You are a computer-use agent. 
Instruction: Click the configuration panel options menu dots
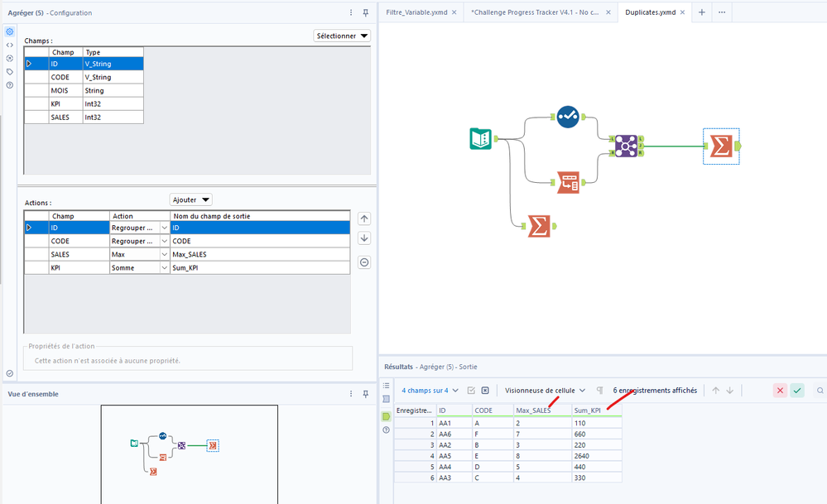(x=351, y=12)
